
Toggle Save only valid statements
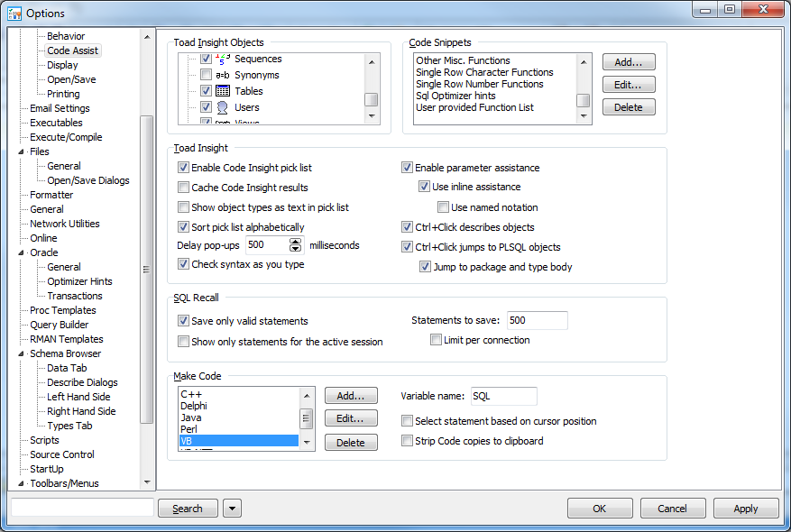point(184,321)
